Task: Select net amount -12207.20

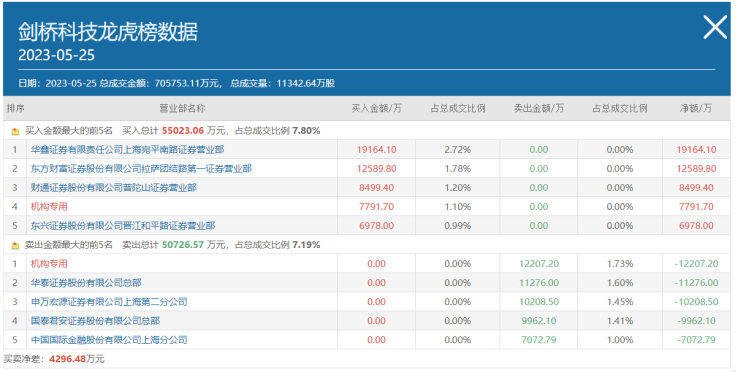Action: (697, 264)
